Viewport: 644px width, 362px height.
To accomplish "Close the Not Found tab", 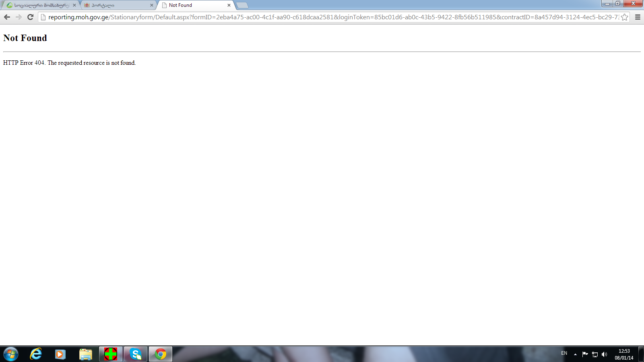I will coord(229,5).
